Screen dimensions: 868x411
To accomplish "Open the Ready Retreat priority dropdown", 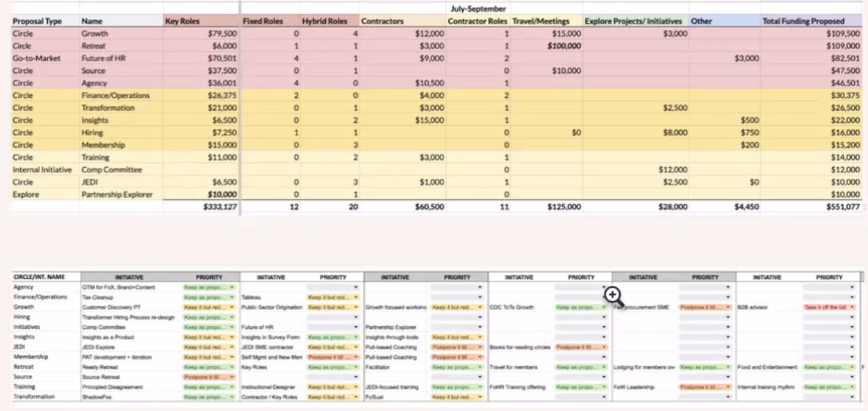I will coord(208,366).
